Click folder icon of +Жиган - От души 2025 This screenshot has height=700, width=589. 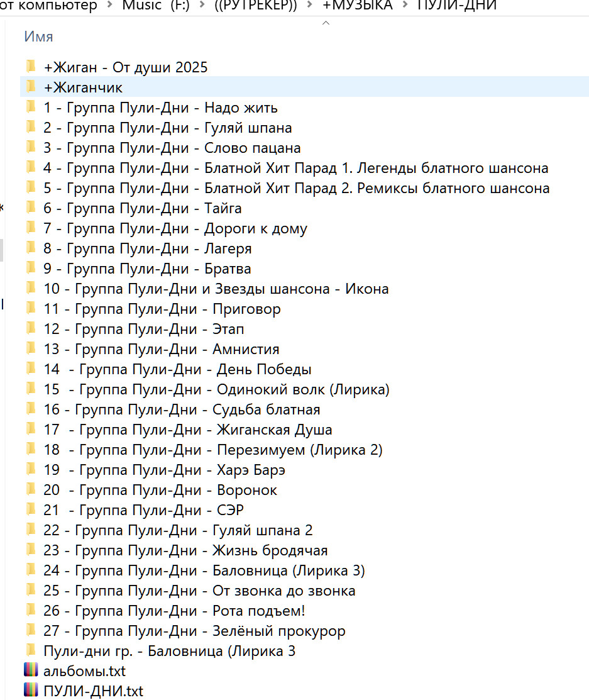pyautogui.click(x=30, y=67)
